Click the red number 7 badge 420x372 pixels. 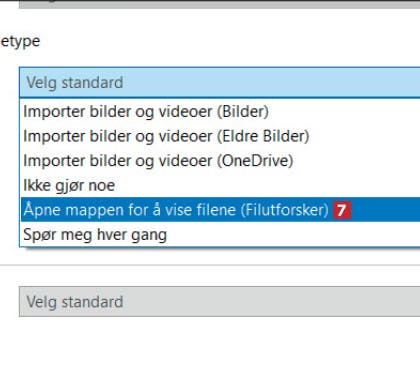[x=342, y=210]
